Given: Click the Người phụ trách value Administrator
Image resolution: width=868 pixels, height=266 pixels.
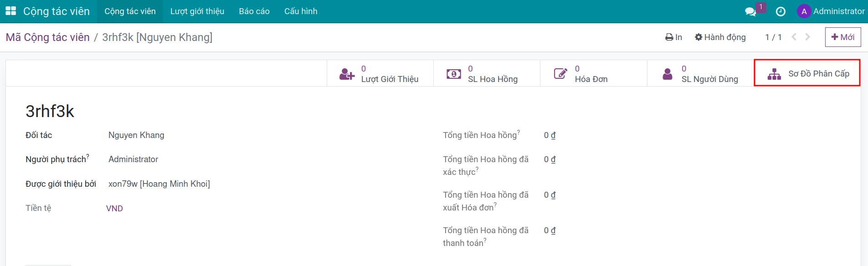Looking at the screenshot, I should (x=133, y=159).
